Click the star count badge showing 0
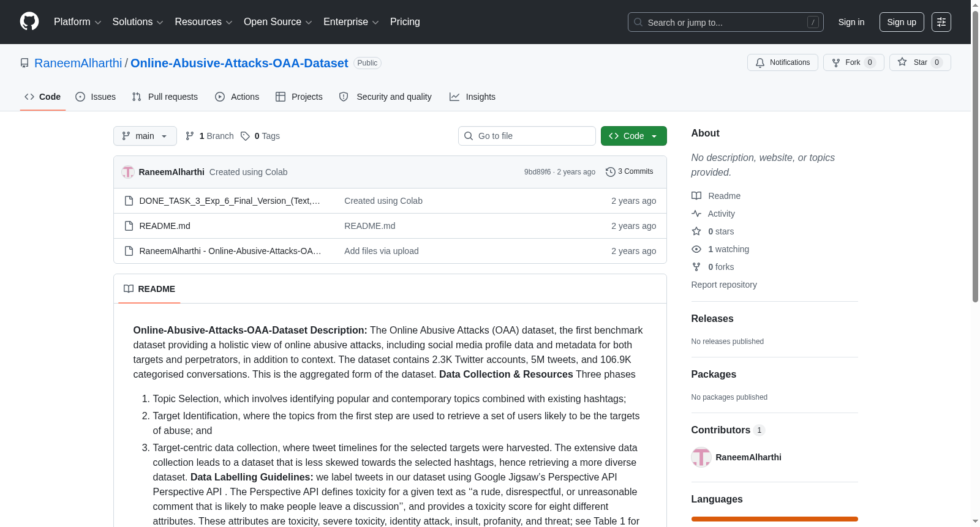Image resolution: width=980 pixels, height=527 pixels. pyautogui.click(x=937, y=62)
